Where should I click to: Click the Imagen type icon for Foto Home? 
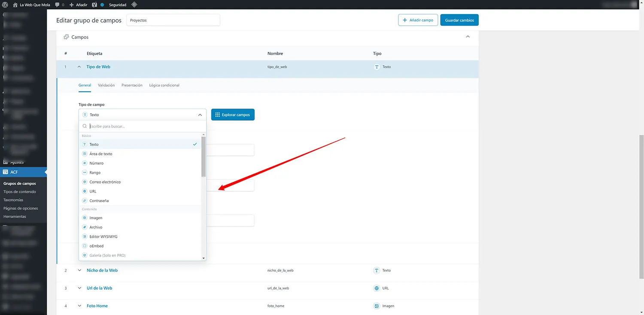point(377,306)
